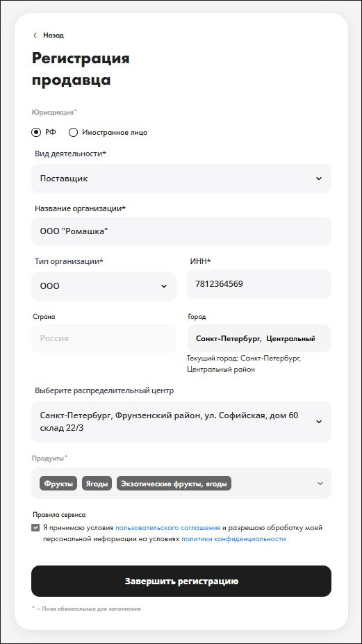Open the Вид деятельности dropdown showing Поставщик
The height and width of the screenshot is (644, 362).
pos(181,179)
